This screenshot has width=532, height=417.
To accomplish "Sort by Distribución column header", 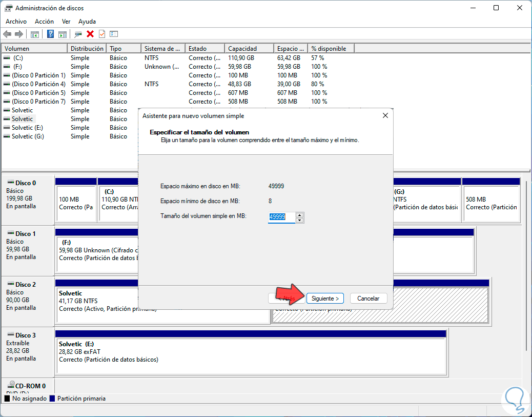I will (x=87, y=49).
